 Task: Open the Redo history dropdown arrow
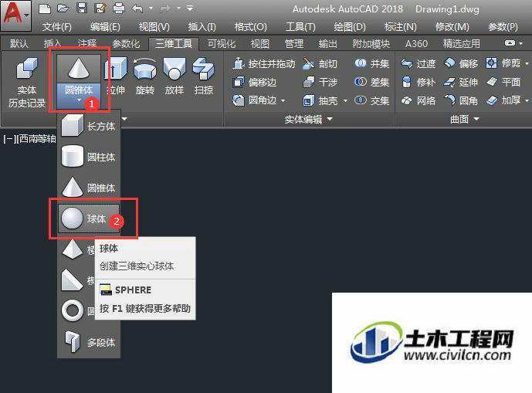[x=178, y=8]
